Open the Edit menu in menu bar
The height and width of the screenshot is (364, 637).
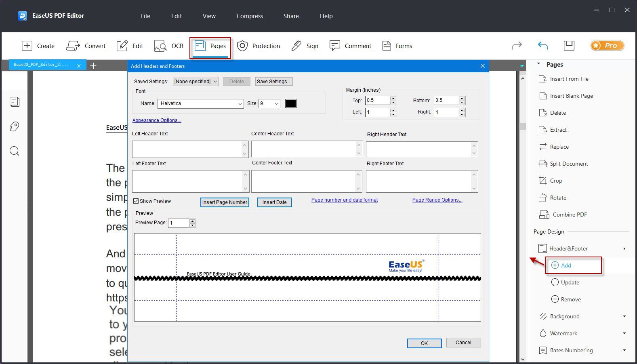[177, 16]
